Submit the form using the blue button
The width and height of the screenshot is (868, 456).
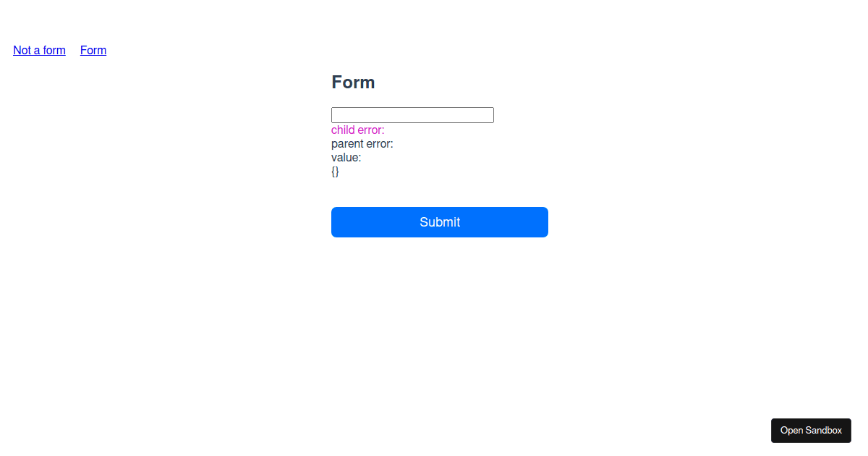coord(439,222)
